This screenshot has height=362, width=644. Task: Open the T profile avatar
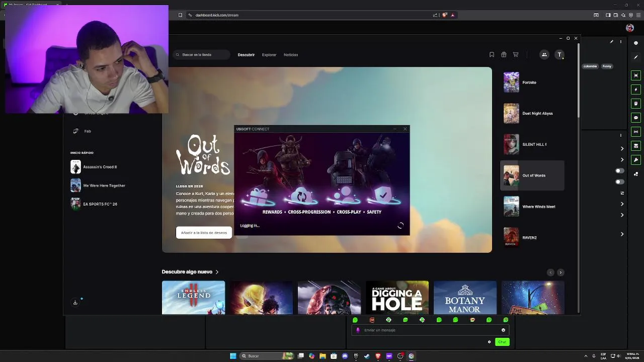pos(559,55)
